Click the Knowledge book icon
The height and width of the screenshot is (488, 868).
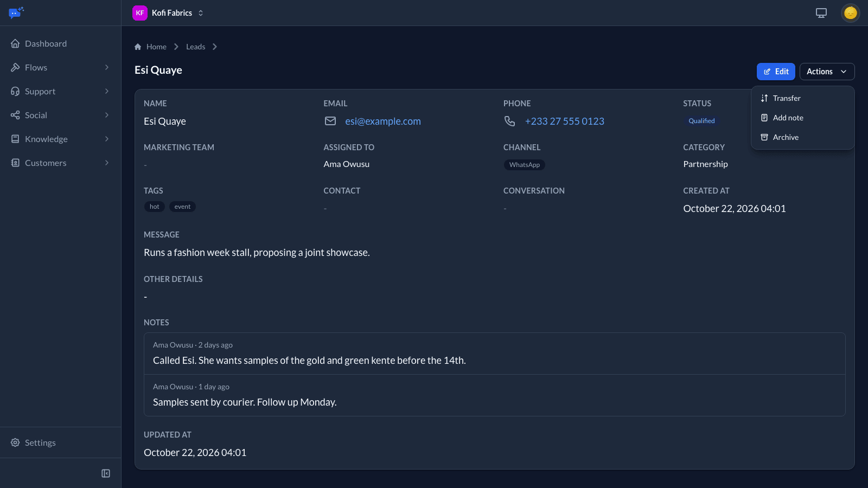click(x=15, y=139)
